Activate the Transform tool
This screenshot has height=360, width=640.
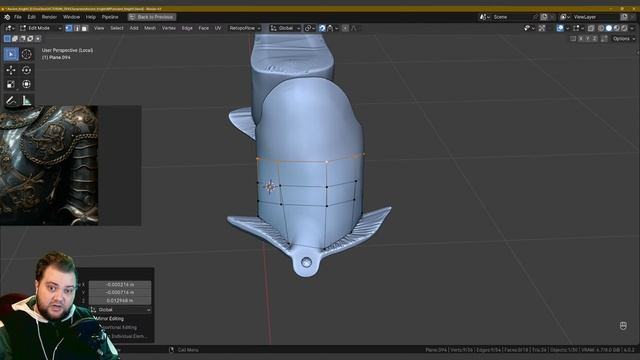27,84
